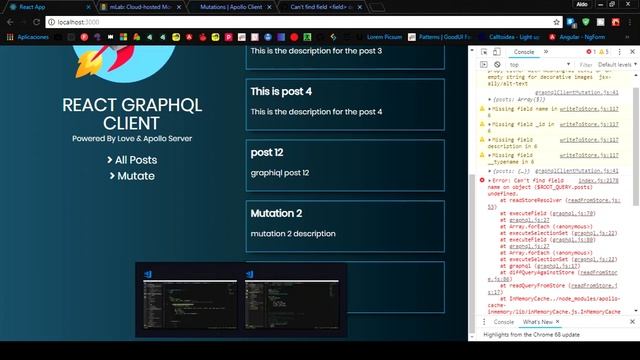Close the DevTools panel

632,52
